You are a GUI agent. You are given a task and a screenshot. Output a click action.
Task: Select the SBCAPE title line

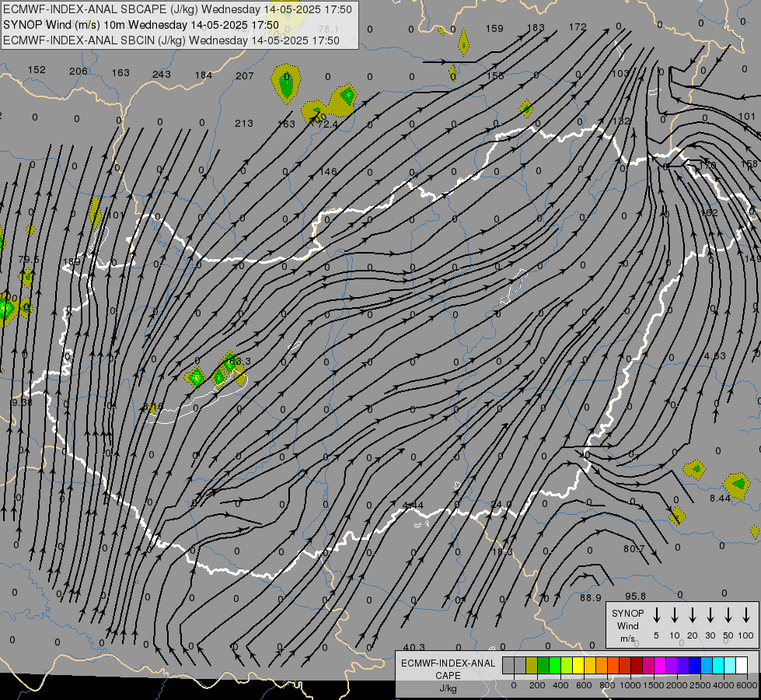coord(177,9)
